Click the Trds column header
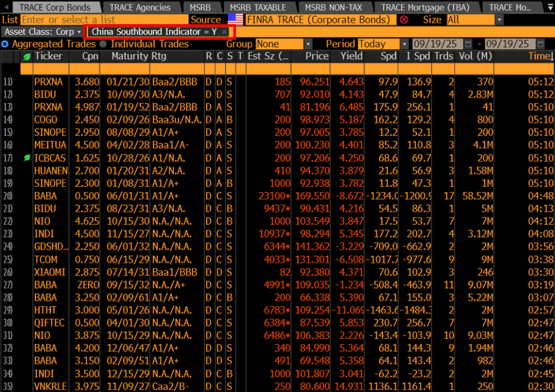This screenshot has height=392, width=555. (x=443, y=56)
